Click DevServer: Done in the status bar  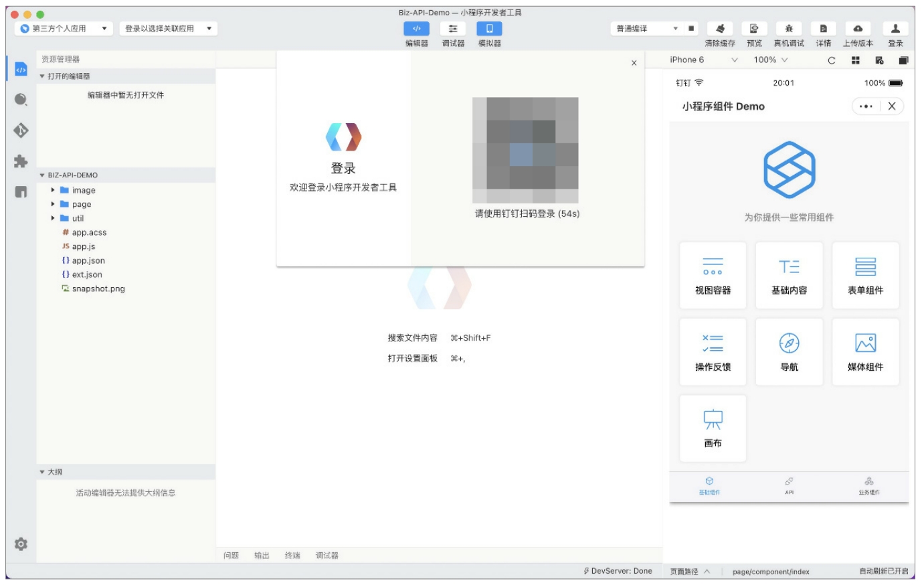click(x=618, y=571)
